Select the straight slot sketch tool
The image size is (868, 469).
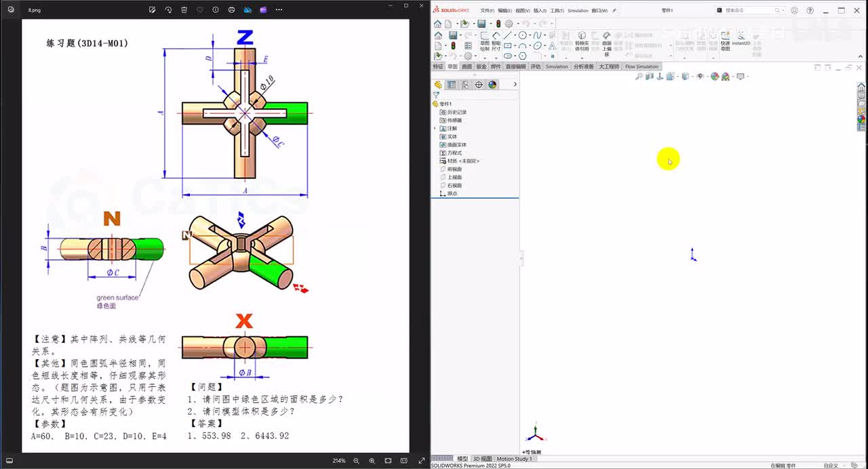(507, 56)
